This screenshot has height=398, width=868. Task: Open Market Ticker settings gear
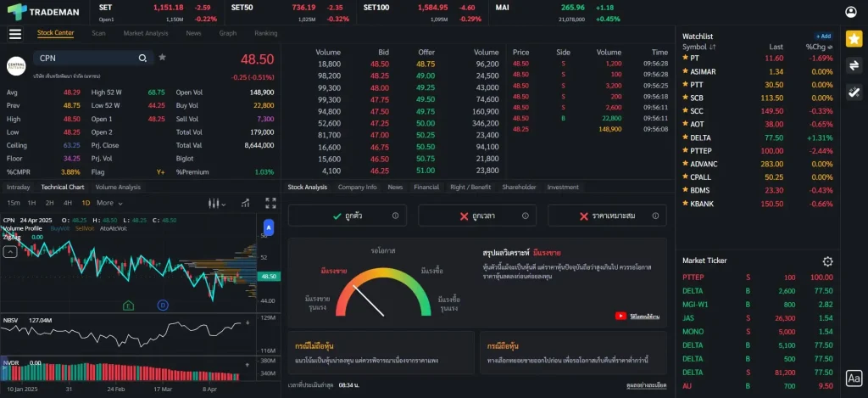[827, 261]
